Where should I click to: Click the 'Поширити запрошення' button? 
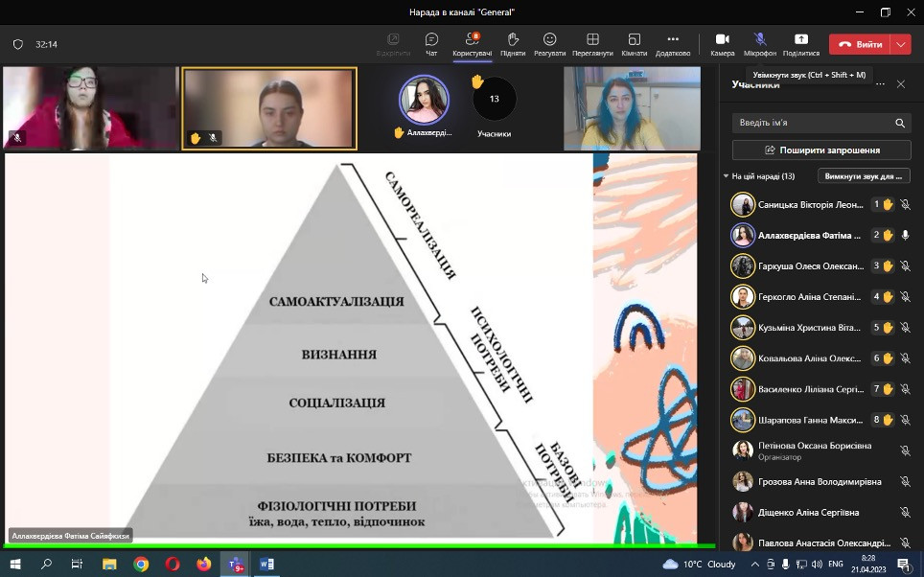coord(821,150)
